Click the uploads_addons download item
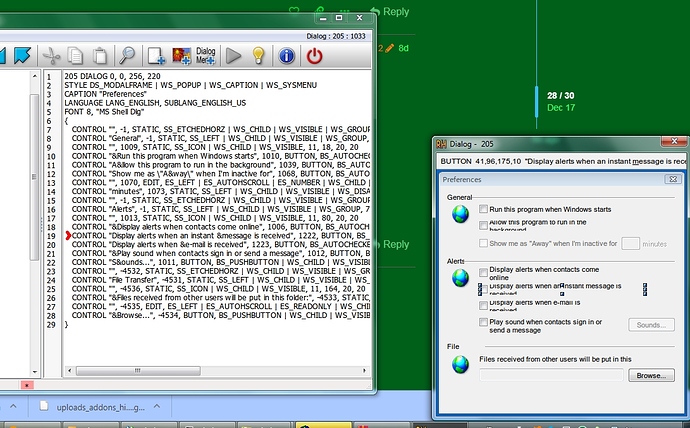The image size is (690, 428). tap(98, 407)
